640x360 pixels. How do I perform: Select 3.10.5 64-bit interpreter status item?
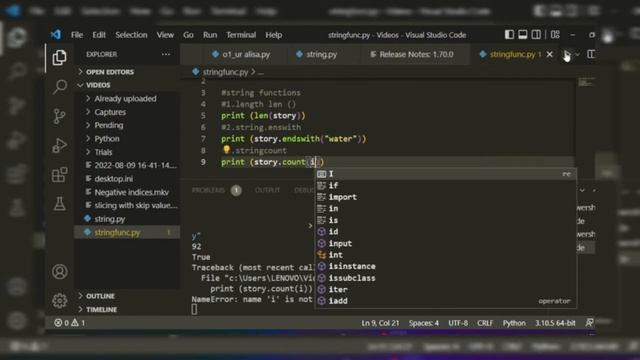pos(555,323)
